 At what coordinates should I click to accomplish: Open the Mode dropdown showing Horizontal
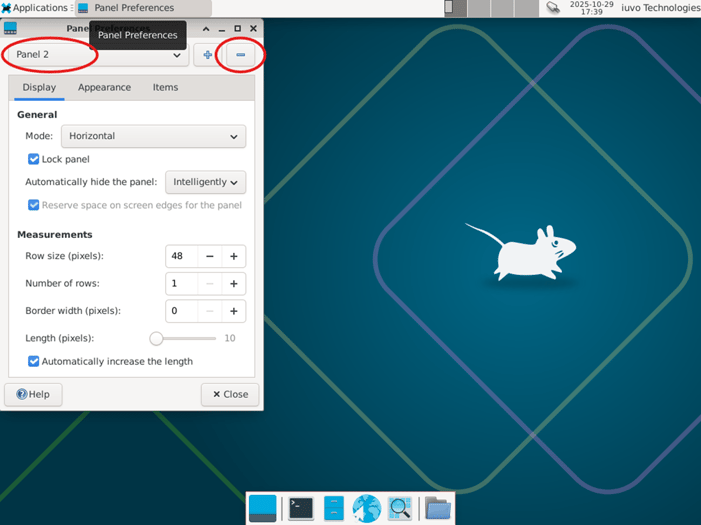point(153,136)
